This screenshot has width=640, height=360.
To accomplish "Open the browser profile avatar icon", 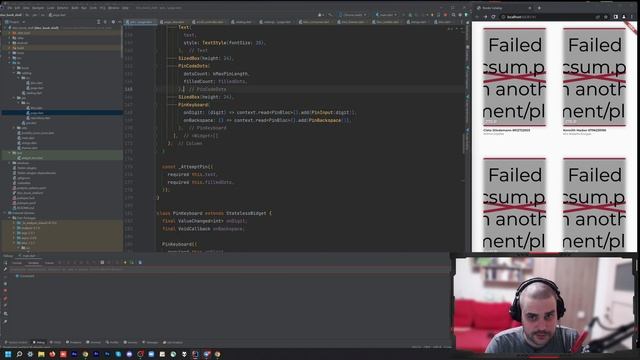I will click(x=624, y=17).
